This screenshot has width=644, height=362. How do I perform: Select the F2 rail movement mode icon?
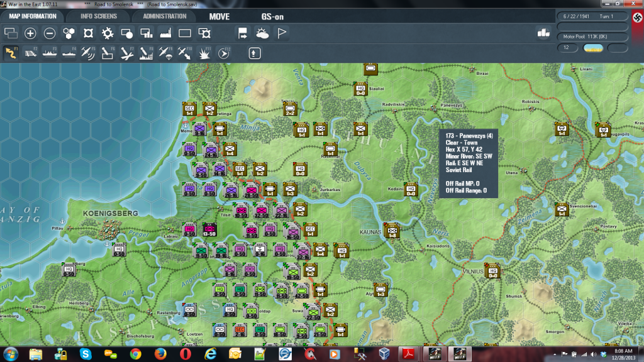click(30, 53)
